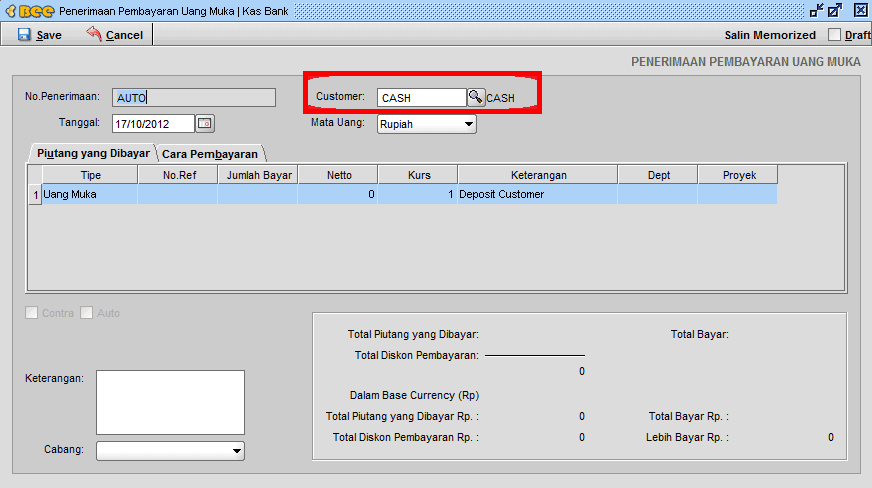Close the Penerimaan Pembayaran window
Screen dimensions: 872x488
point(860,10)
